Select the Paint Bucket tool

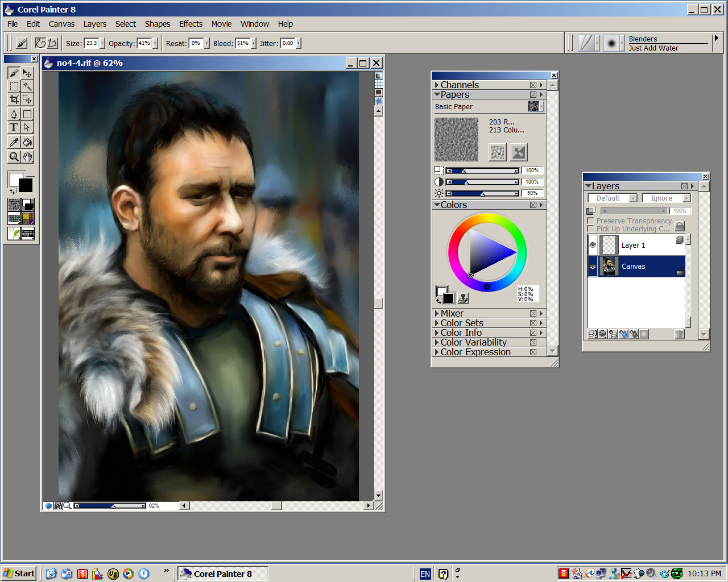click(27, 142)
